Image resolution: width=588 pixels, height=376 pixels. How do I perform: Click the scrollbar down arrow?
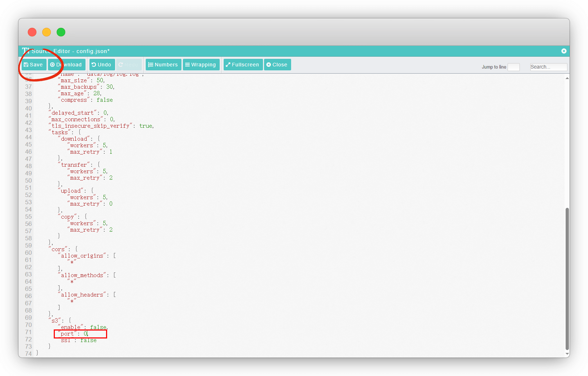pyautogui.click(x=567, y=354)
